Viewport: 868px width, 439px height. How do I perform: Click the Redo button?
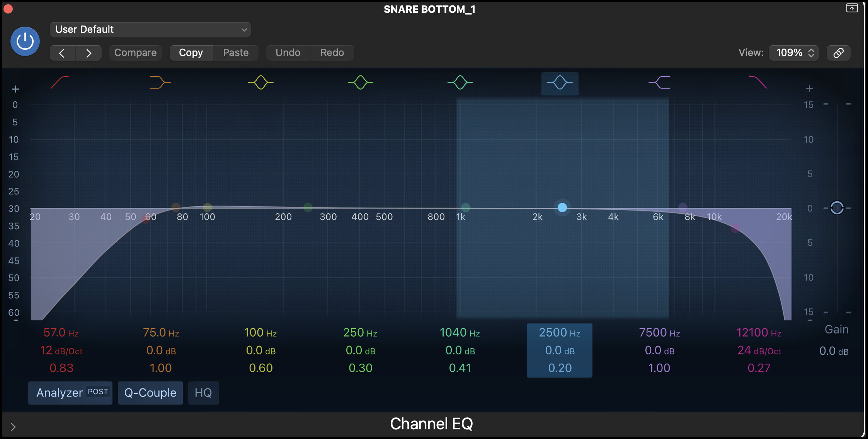332,53
